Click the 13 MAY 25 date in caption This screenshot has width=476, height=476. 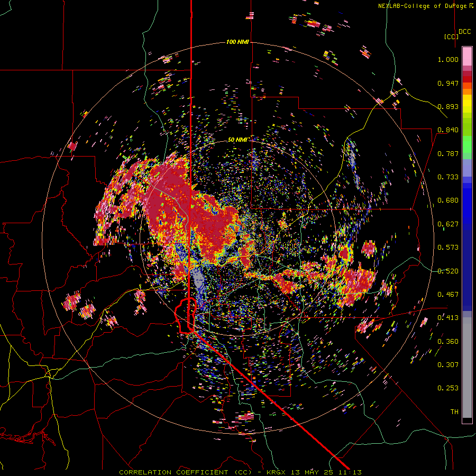click(x=312, y=472)
